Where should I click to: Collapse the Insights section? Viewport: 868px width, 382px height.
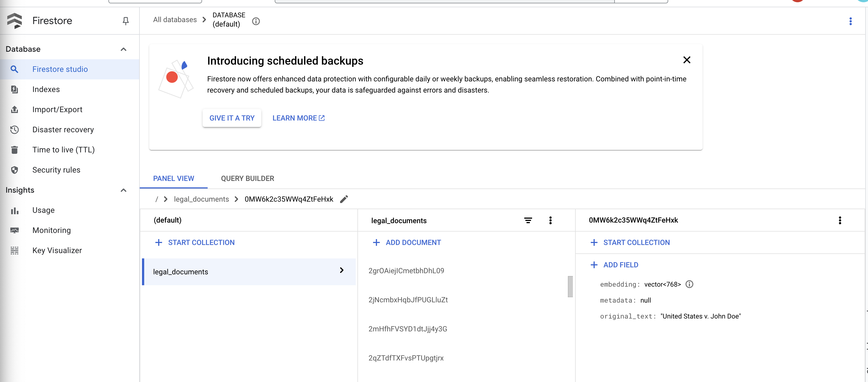click(x=123, y=190)
